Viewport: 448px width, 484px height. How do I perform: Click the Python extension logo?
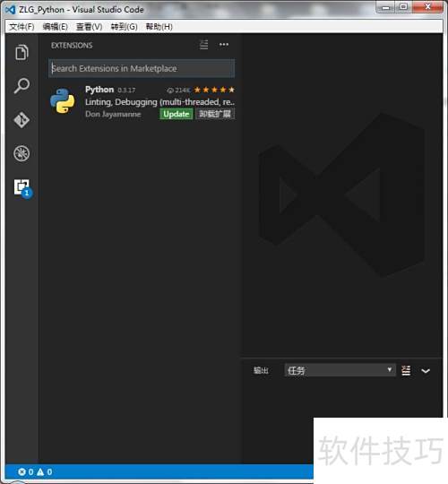[63, 101]
